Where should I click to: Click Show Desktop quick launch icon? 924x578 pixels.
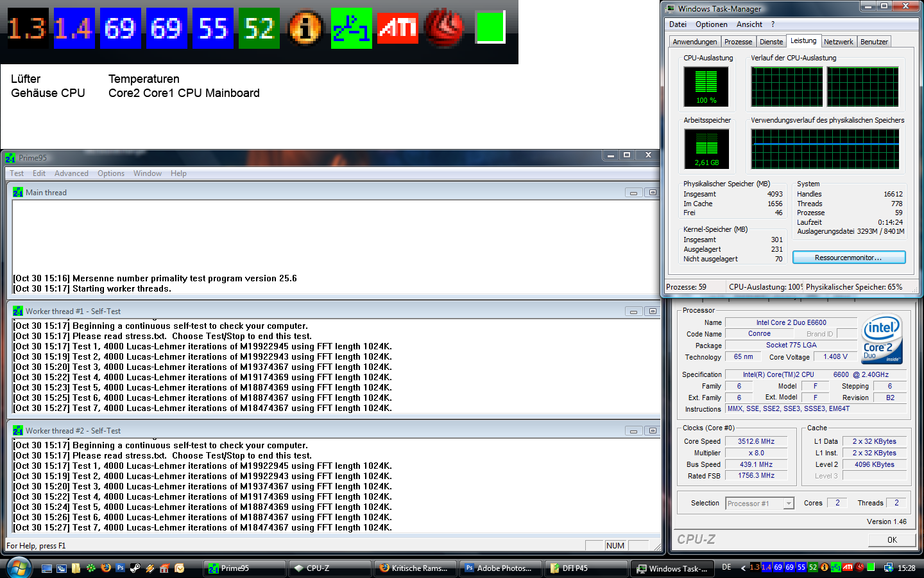[x=47, y=568]
